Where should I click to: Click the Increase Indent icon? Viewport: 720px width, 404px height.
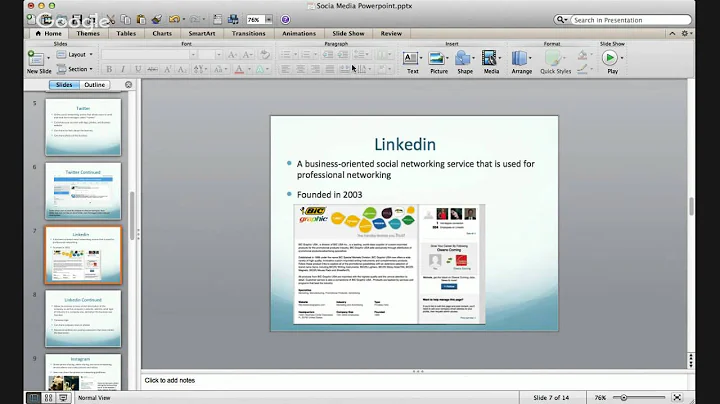click(343, 54)
